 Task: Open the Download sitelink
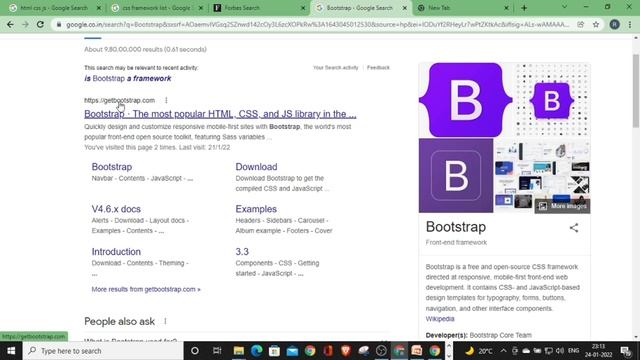(x=256, y=167)
